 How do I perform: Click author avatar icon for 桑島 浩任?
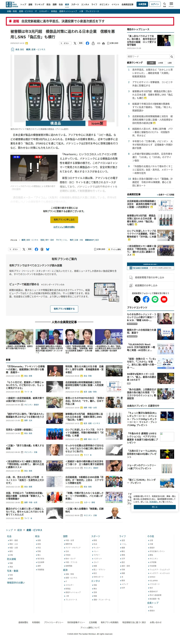12,49
